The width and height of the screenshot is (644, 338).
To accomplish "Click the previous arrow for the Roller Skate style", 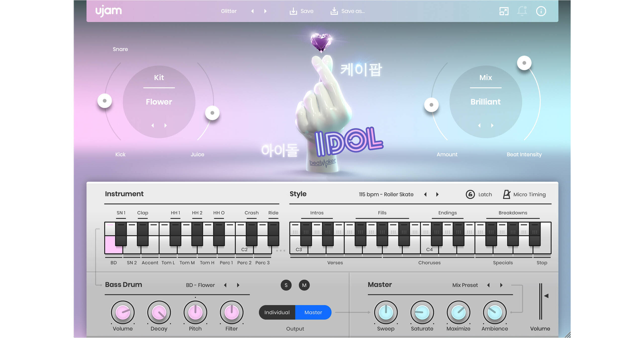I will click(425, 194).
